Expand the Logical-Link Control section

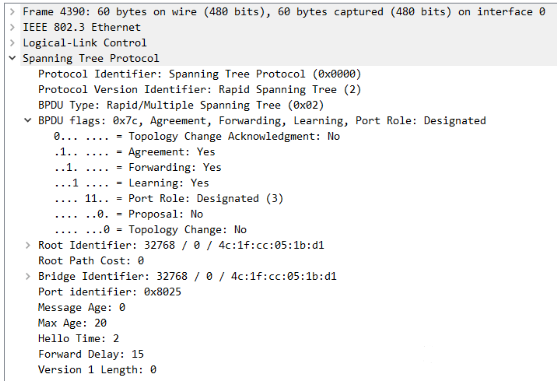[x=12, y=43]
